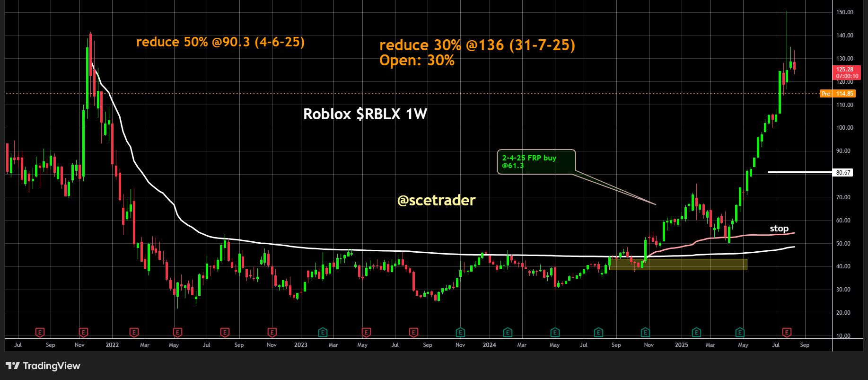Select the 'Roblox $RBLX 1W' title text
The image size is (868, 380).
[x=365, y=114]
